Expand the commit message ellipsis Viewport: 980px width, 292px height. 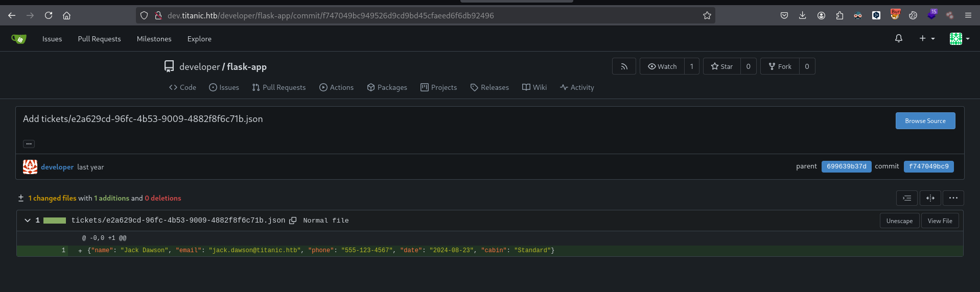pyautogui.click(x=29, y=144)
